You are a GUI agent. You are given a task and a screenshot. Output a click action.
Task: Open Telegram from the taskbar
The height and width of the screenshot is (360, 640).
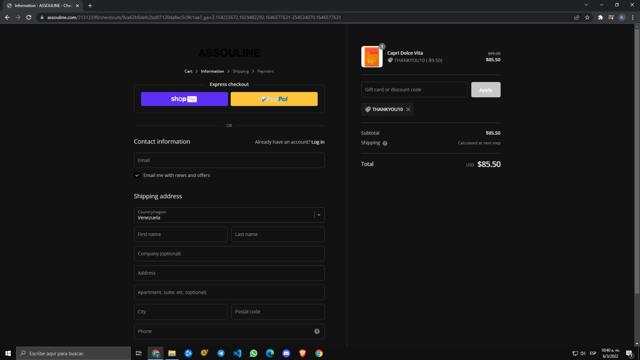[221, 353]
